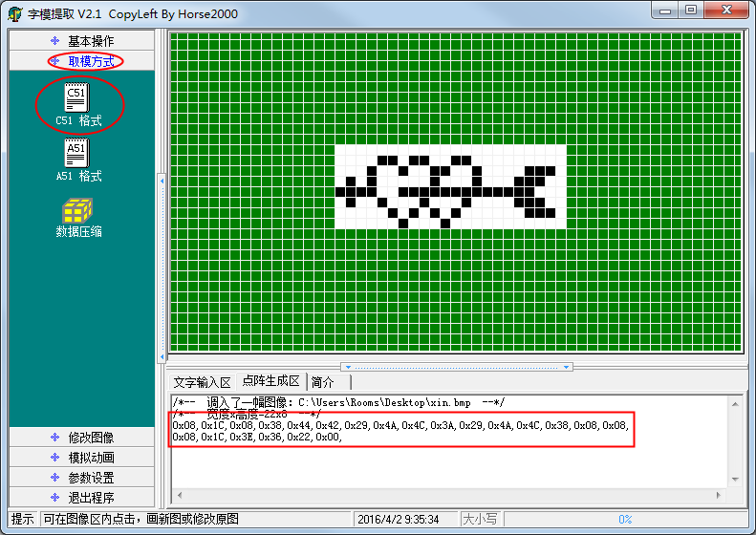Screen dimensions: 756x535
Task: Click the 0% progress bar in status bar
Action: [625, 519]
